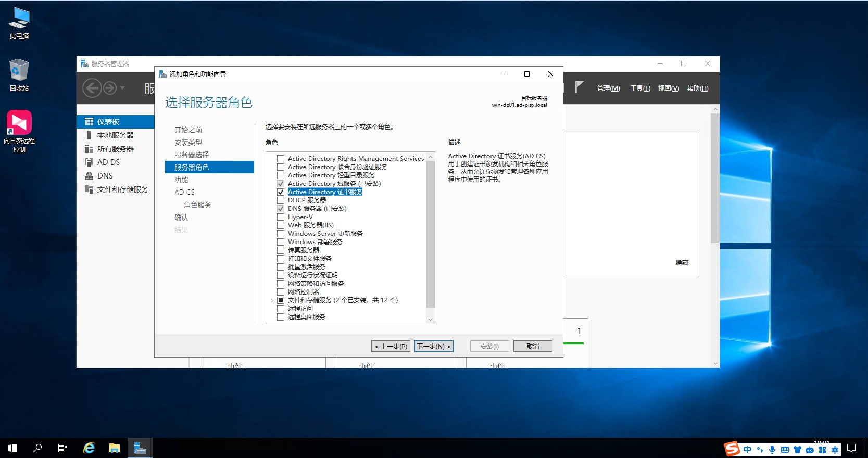The height and width of the screenshot is (458, 868).
Task: Click the 下一步(N) button
Action: [434, 346]
